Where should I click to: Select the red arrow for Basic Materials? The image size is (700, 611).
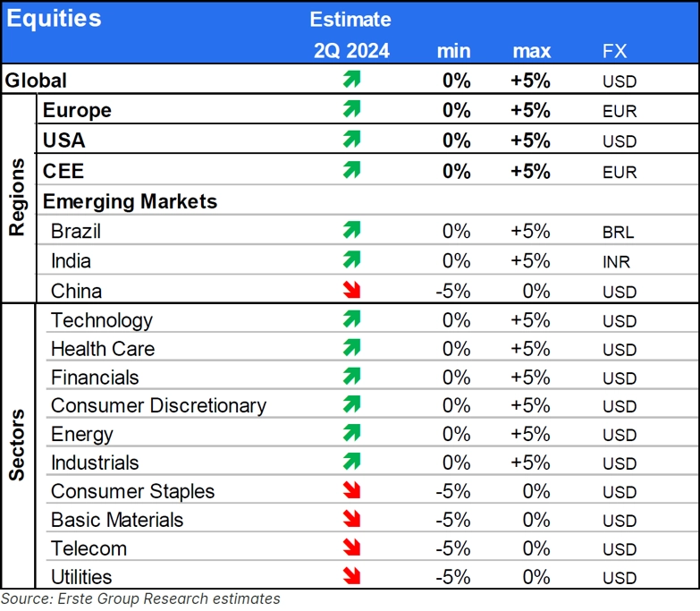point(351,519)
